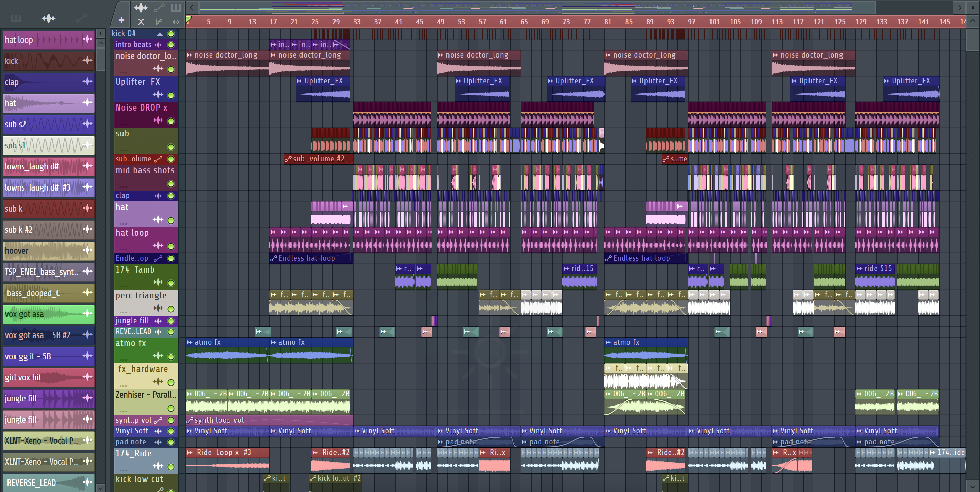Select the synth loop vol automation clip
The width and height of the screenshot is (980, 492).
click(269, 420)
